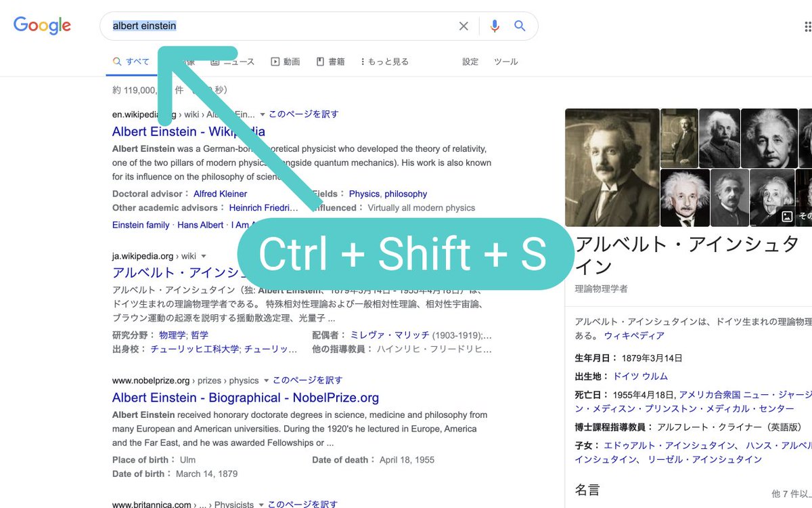
Task: Open Albert Einstein - Biographical - NobelPrize.org
Action: point(246,398)
